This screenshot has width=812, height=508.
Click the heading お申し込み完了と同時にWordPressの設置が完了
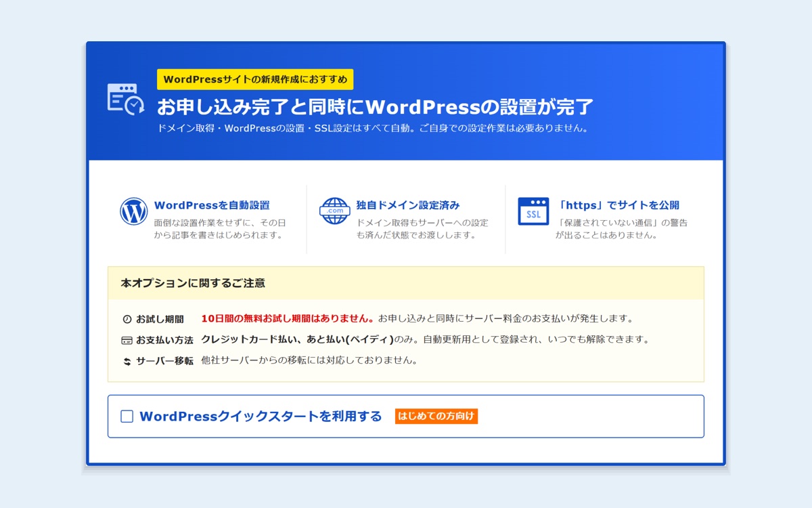tap(376, 107)
